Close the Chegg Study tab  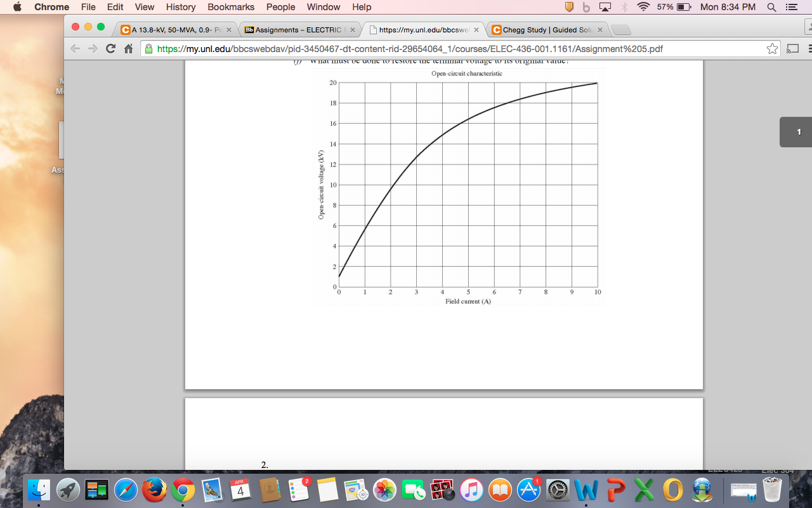pos(600,30)
